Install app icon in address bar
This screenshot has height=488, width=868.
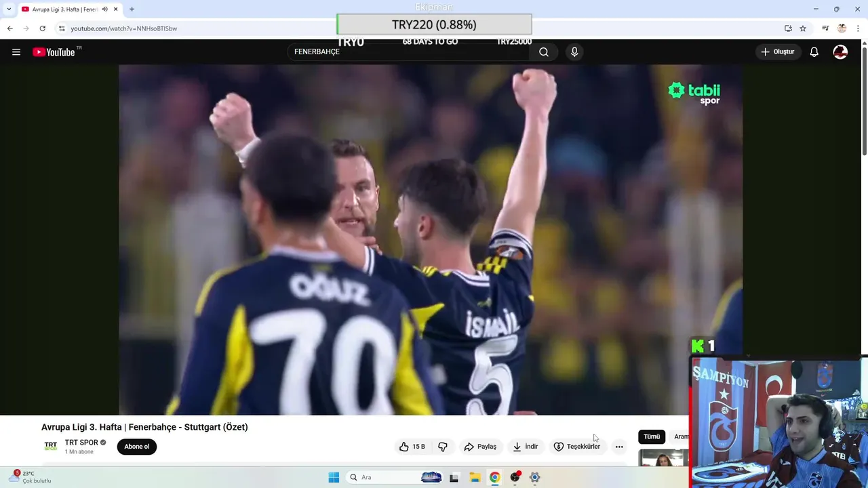click(x=788, y=28)
